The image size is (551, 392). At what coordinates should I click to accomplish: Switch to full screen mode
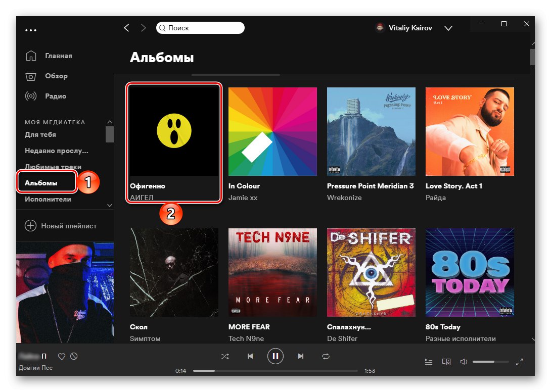pyautogui.click(x=519, y=362)
